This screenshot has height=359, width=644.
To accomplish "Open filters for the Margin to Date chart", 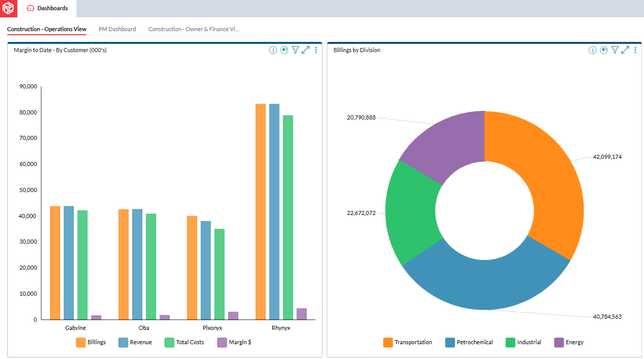I will pyautogui.click(x=295, y=50).
